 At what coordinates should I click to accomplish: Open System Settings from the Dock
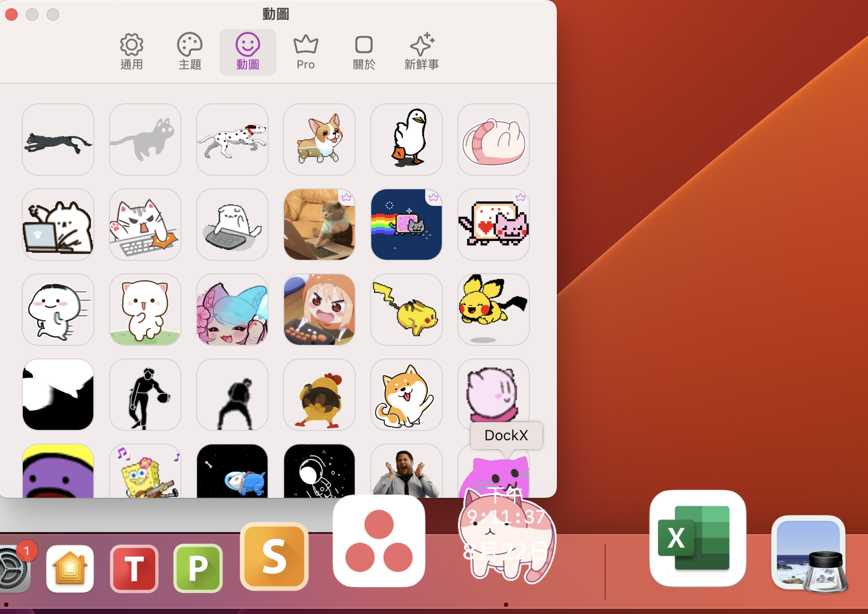click(x=15, y=568)
